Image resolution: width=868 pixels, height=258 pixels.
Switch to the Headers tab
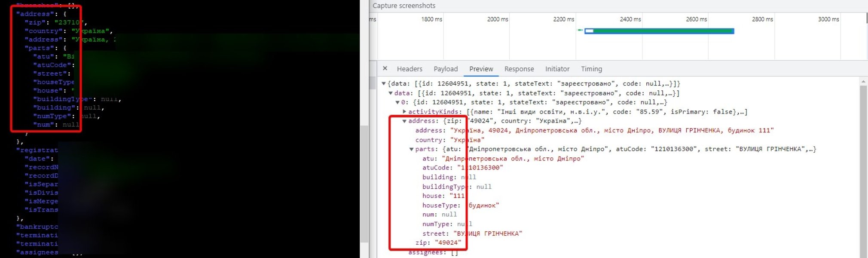pyautogui.click(x=409, y=69)
